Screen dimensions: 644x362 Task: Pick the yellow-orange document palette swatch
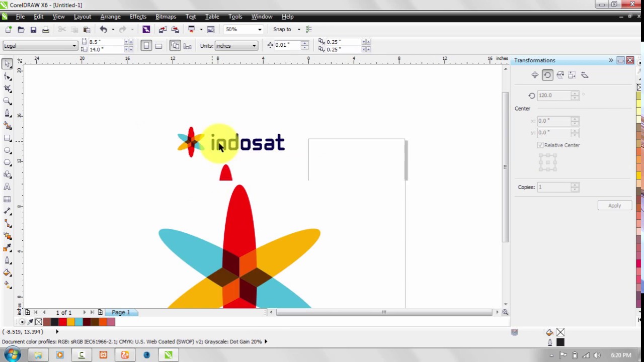71,322
